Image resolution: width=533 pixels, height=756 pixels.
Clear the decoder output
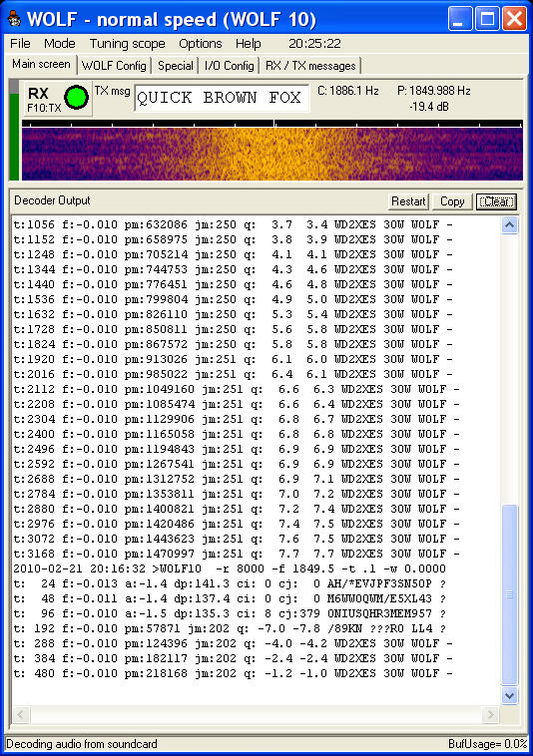click(x=496, y=201)
